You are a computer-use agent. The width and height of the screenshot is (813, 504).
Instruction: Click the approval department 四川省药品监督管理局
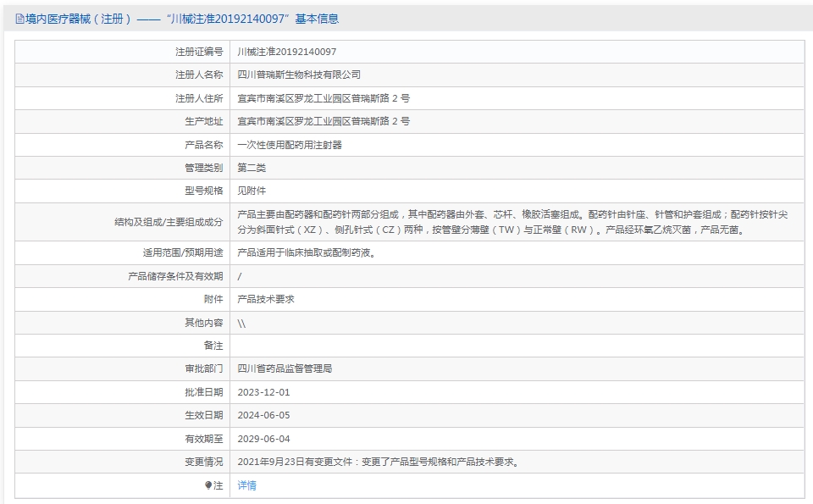pos(285,368)
